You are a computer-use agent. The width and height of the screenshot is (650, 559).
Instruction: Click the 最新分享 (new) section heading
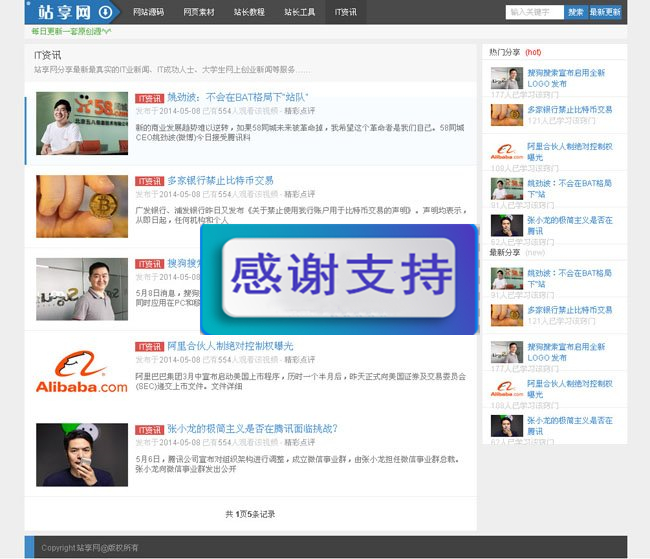click(x=517, y=253)
